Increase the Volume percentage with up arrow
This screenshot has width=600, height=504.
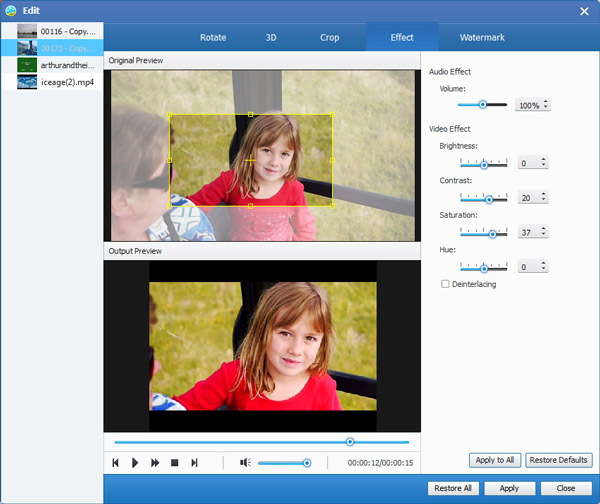click(x=546, y=102)
